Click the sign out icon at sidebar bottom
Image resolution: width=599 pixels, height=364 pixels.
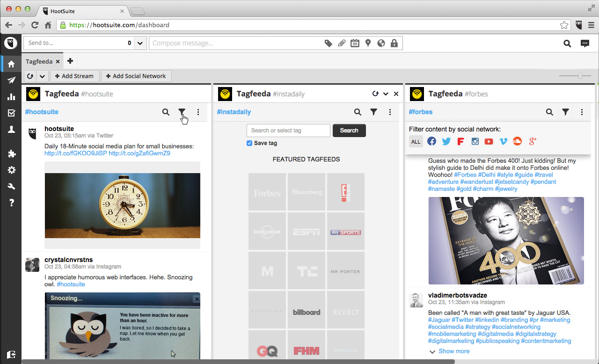click(11, 355)
